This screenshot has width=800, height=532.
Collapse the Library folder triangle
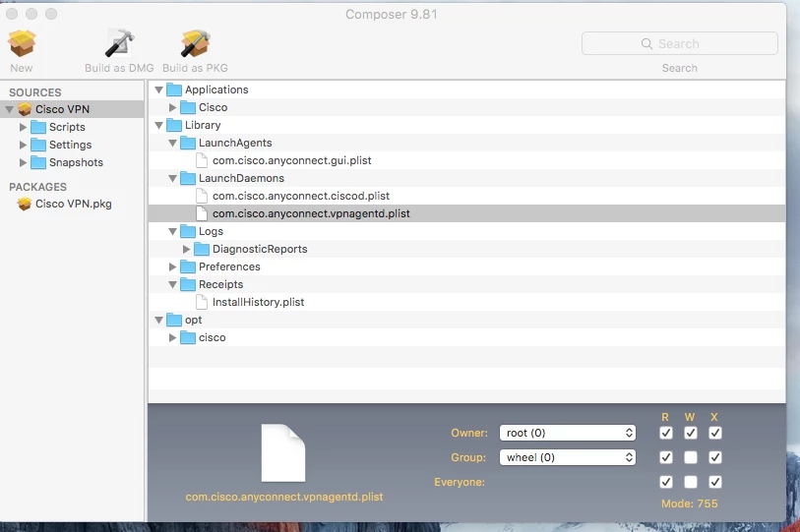158,126
